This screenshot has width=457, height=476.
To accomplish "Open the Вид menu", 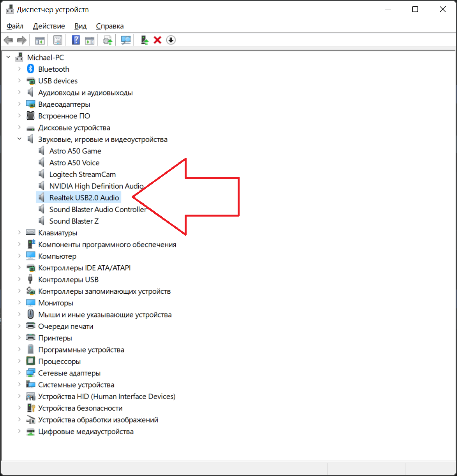I will coord(81,26).
